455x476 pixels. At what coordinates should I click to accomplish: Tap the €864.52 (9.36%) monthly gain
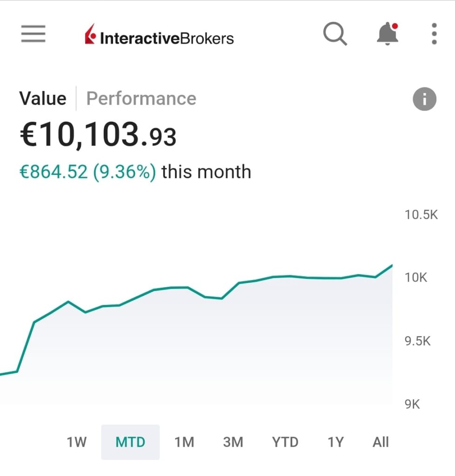coord(87,172)
